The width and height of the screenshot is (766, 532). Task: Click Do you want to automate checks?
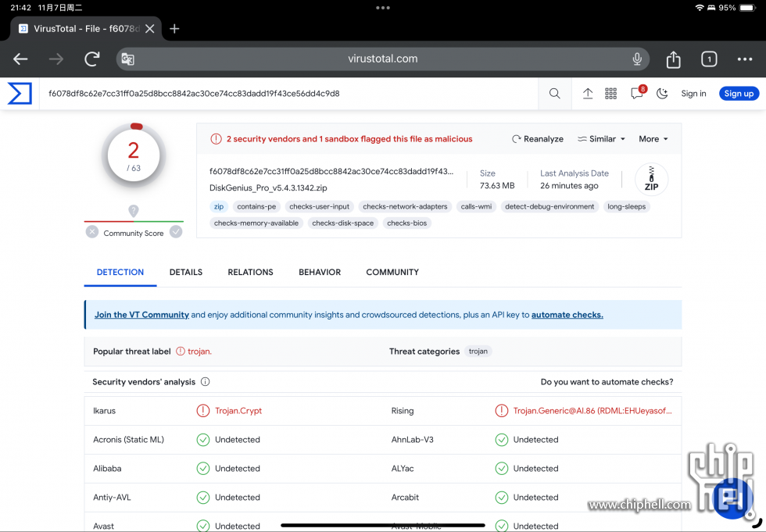click(x=607, y=382)
